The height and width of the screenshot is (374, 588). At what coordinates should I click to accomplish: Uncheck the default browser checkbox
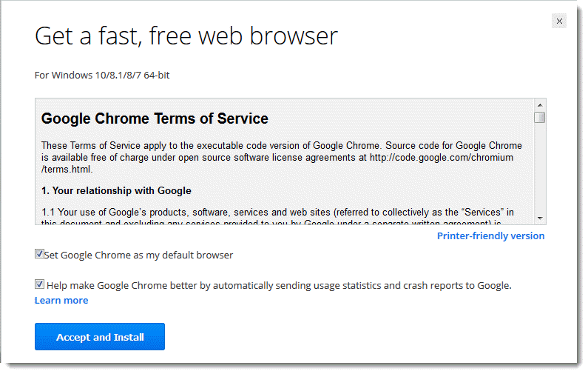tap(39, 254)
